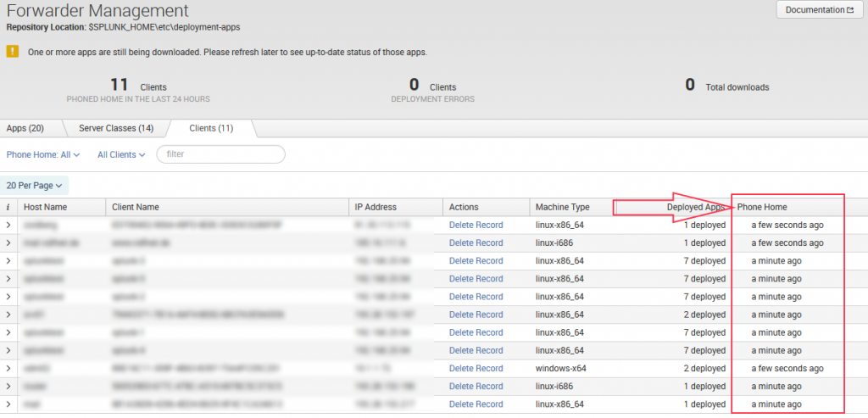Image resolution: width=868 pixels, height=418 pixels.
Task: Click the yellow warning alert icon
Action: click(x=13, y=52)
